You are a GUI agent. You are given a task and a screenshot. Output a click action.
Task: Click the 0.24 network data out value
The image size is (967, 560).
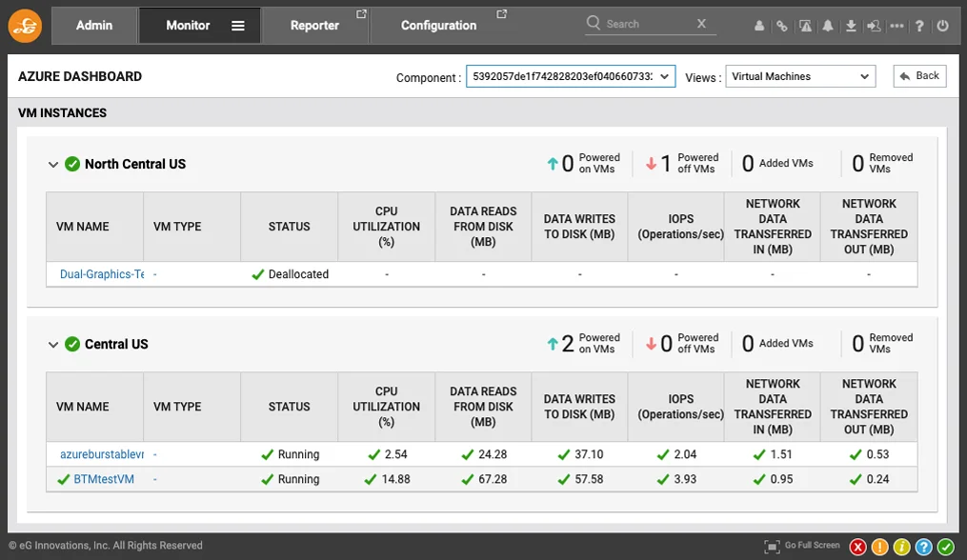point(877,479)
